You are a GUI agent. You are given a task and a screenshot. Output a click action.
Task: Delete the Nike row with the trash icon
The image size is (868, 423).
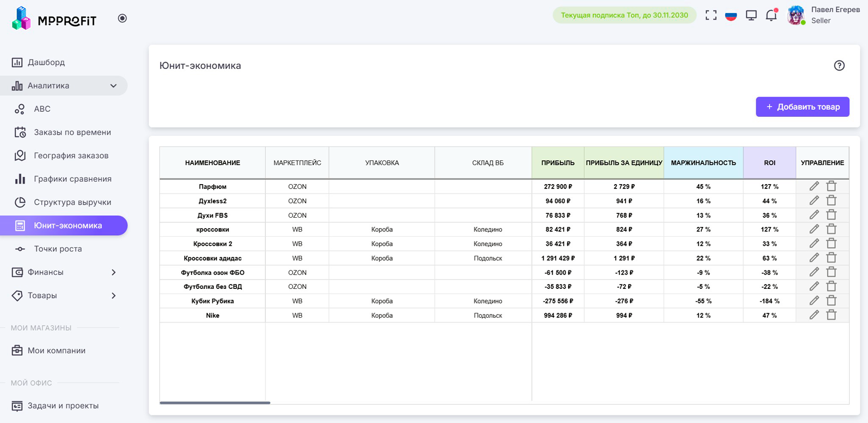(831, 315)
